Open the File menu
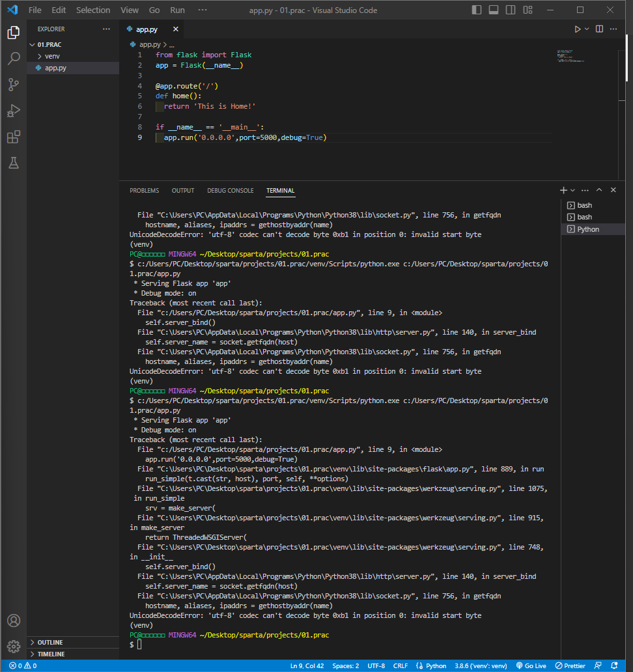Viewport: 633px width, 672px height. (x=35, y=10)
